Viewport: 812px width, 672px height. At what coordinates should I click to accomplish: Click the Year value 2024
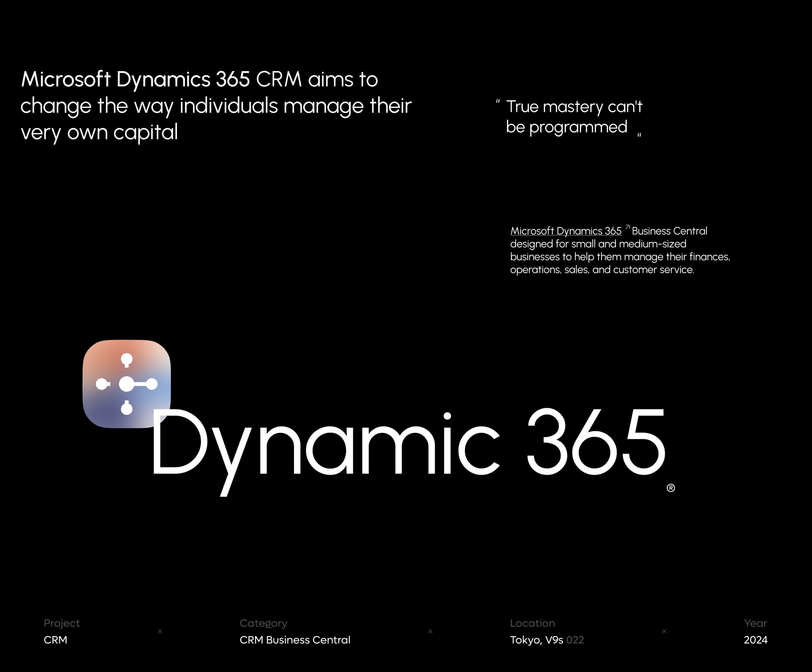point(755,640)
